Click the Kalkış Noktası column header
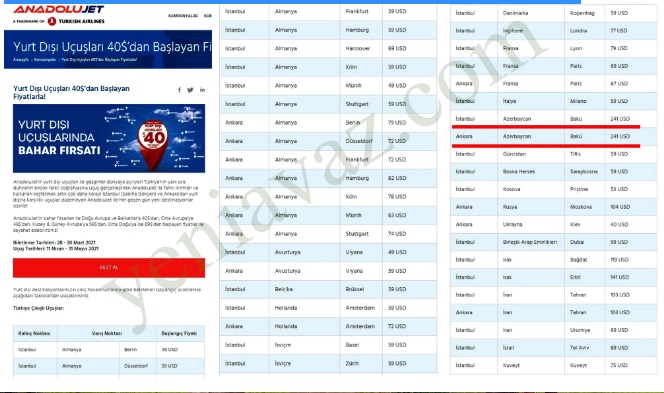The height and width of the screenshot is (393, 664). [35, 333]
